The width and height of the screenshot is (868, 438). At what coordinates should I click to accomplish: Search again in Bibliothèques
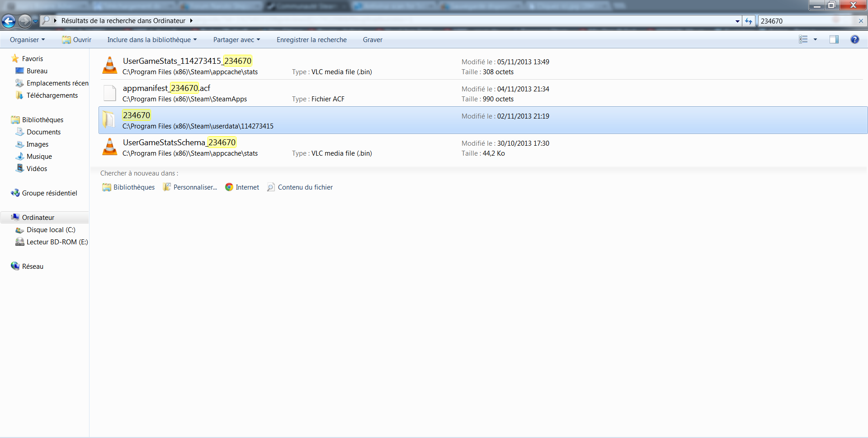click(128, 187)
